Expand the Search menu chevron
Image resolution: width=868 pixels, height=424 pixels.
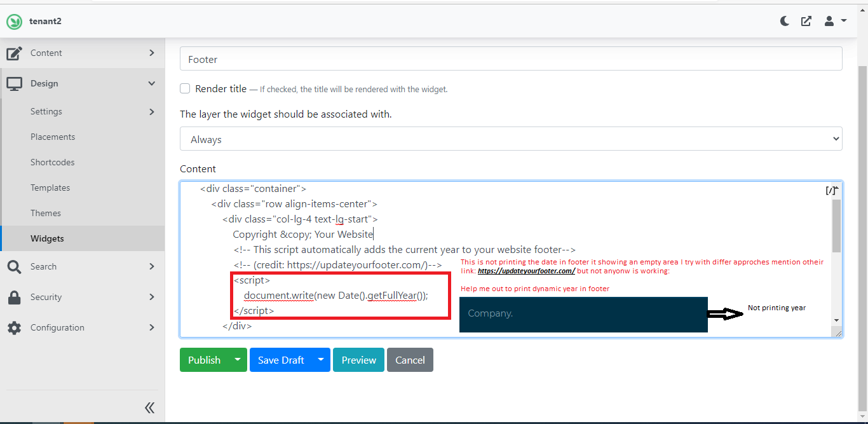point(152,266)
